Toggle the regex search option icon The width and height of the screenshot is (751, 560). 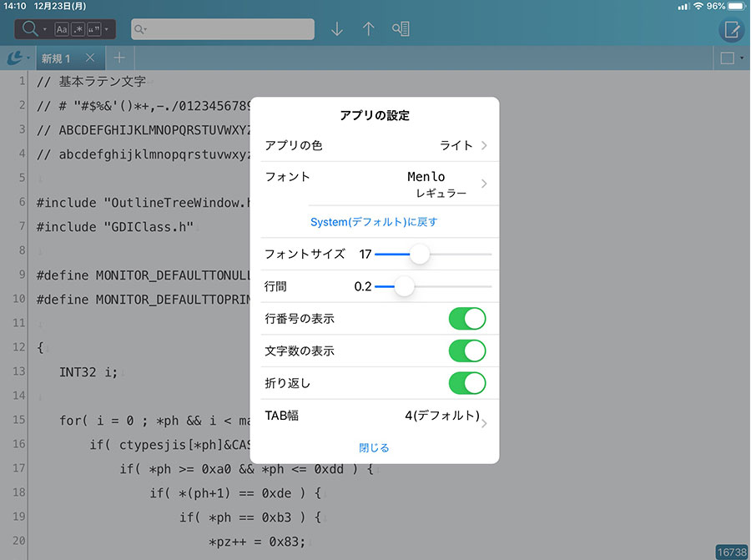coord(78,29)
